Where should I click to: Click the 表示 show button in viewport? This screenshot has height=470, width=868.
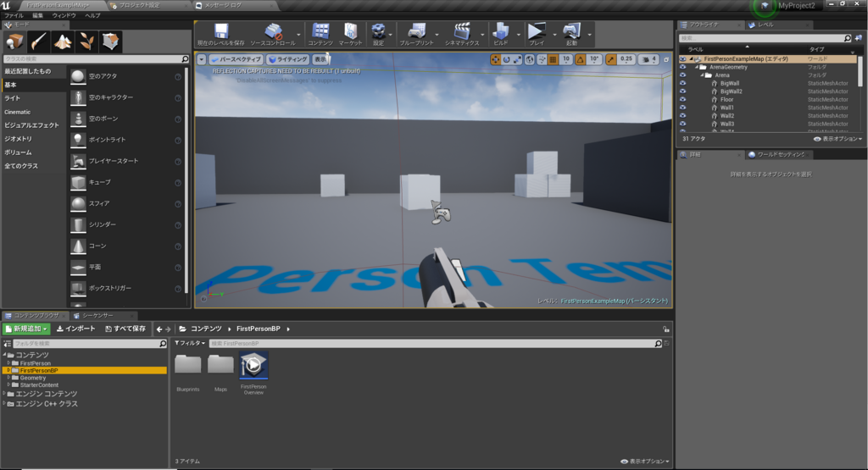tap(320, 59)
